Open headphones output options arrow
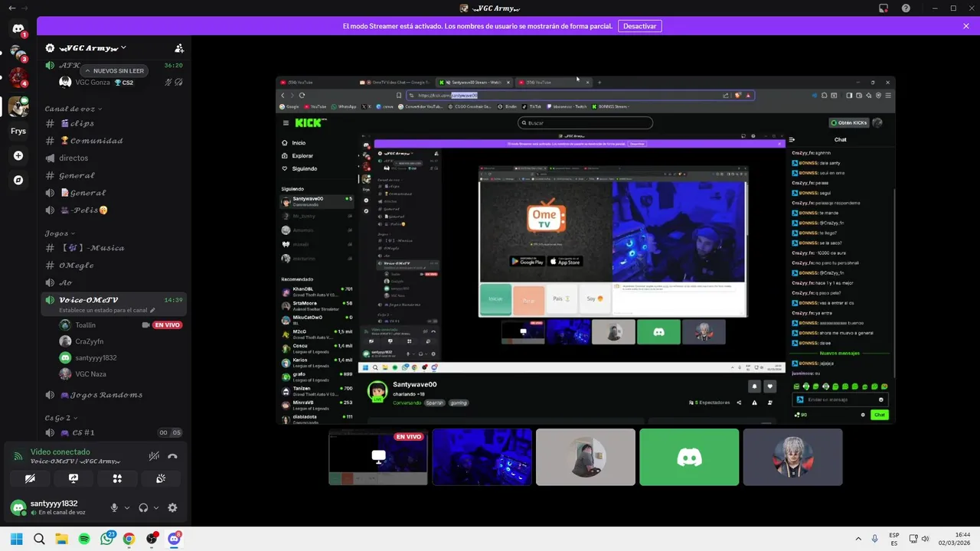The width and height of the screenshot is (980, 551). point(156,507)
